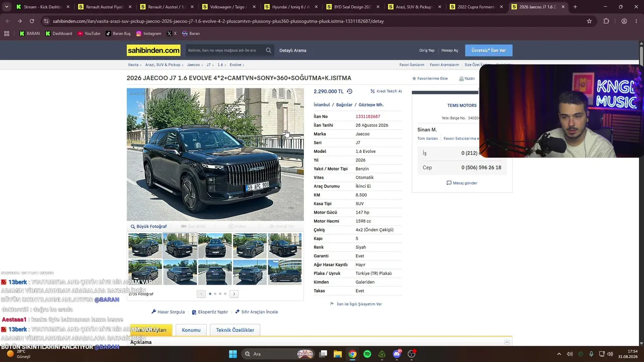Click Sıfır Araçları İncele link
Viewport: 644px width, 362px height.
pyautogui.click(x=257, y=312)
